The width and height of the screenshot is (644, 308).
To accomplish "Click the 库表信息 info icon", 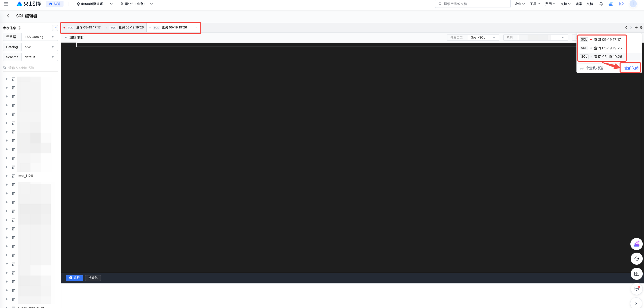I will 19,28.
